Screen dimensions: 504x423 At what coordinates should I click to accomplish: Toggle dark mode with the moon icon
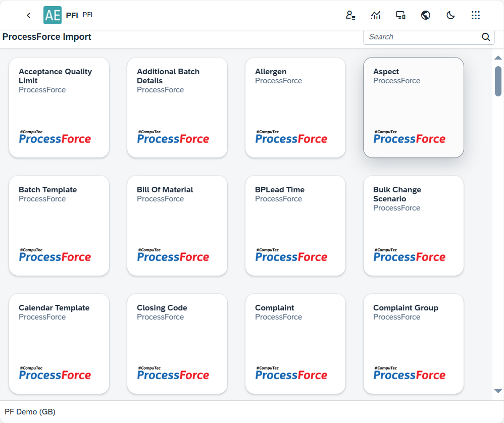(x=450, y=15)
